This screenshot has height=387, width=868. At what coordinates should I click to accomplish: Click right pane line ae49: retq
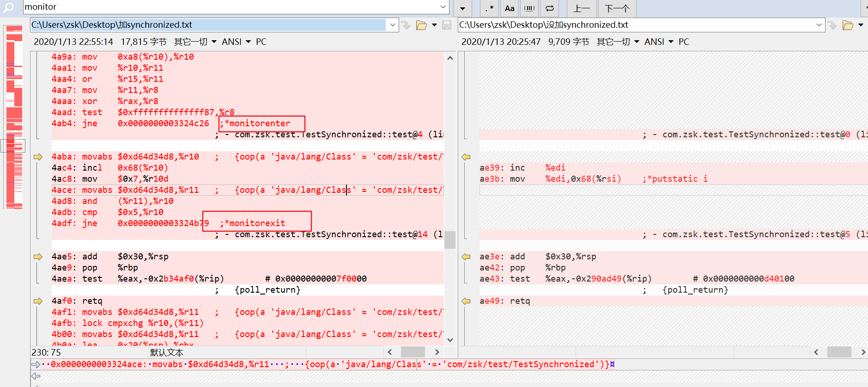click(x=505, y=301)
